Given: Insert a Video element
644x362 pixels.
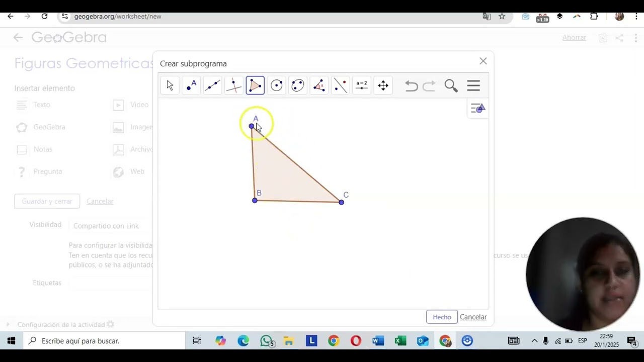Looking at the screenshot, I should (131, 105).
